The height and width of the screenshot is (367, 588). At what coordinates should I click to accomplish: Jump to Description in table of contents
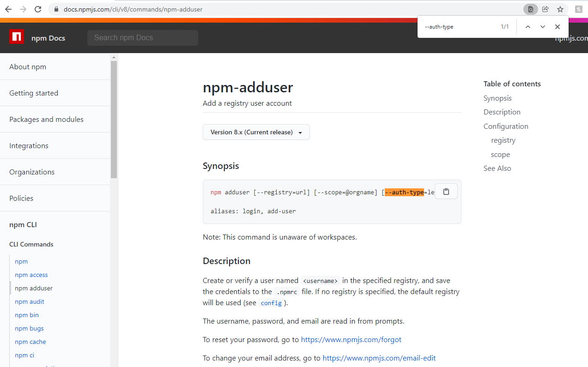502,112
